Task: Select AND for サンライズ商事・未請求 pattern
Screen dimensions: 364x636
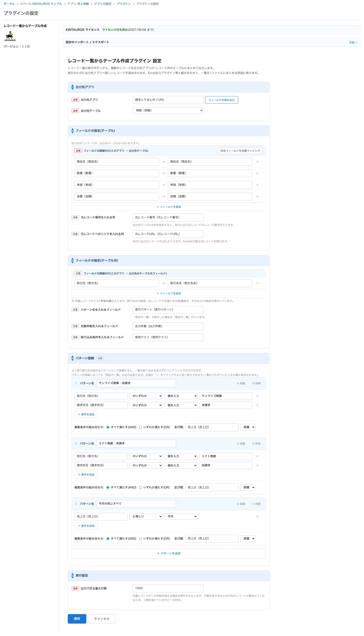Action: click(108, 427)
